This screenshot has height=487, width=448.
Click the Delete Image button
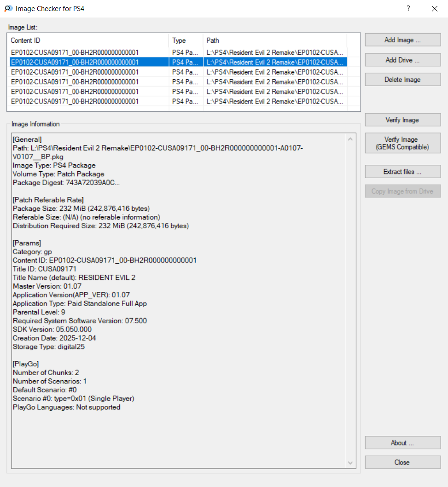[402, 80]
